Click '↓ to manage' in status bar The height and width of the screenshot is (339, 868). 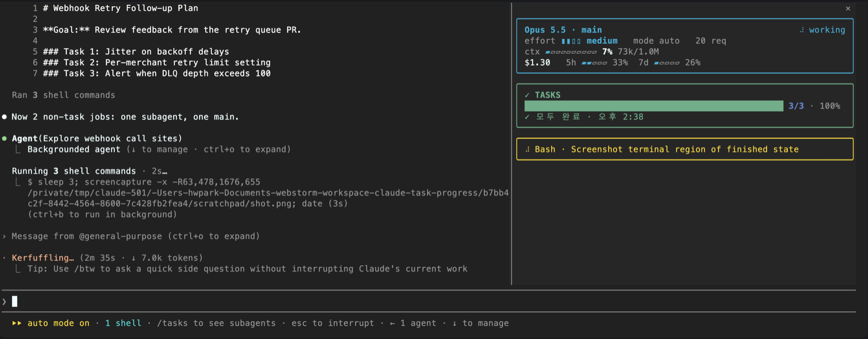(x=480, y=323)
